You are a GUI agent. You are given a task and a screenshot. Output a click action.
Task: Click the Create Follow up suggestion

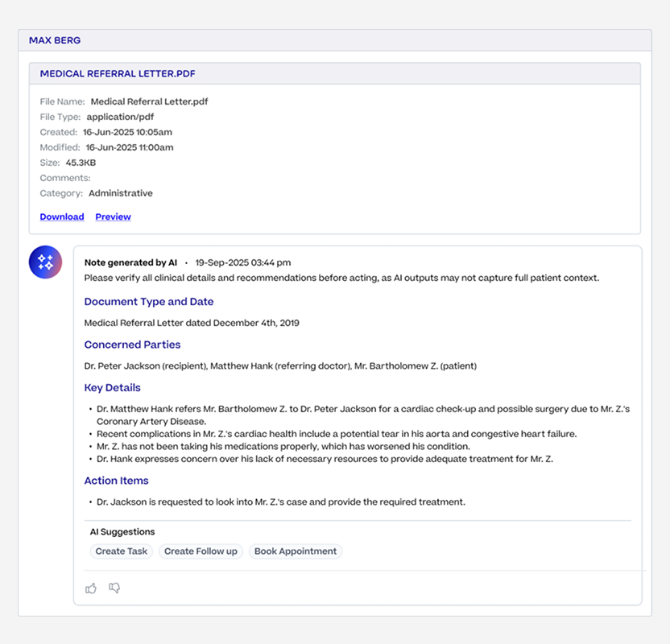[x=201, y=551]
